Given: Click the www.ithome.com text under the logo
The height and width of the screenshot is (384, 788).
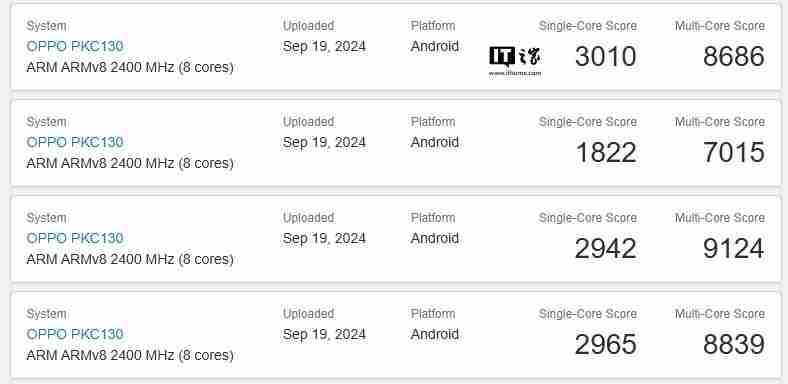Looking at the screenshot, I should [x=515, y=73].
